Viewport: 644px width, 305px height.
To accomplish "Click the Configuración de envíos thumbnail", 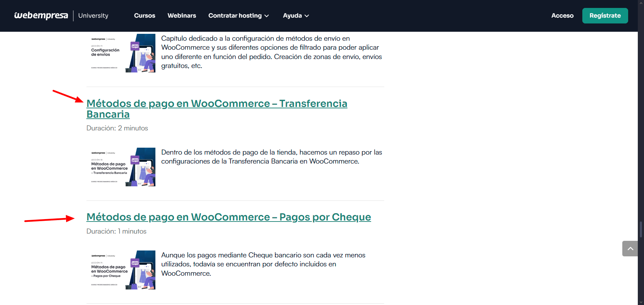I will (121, 53).
